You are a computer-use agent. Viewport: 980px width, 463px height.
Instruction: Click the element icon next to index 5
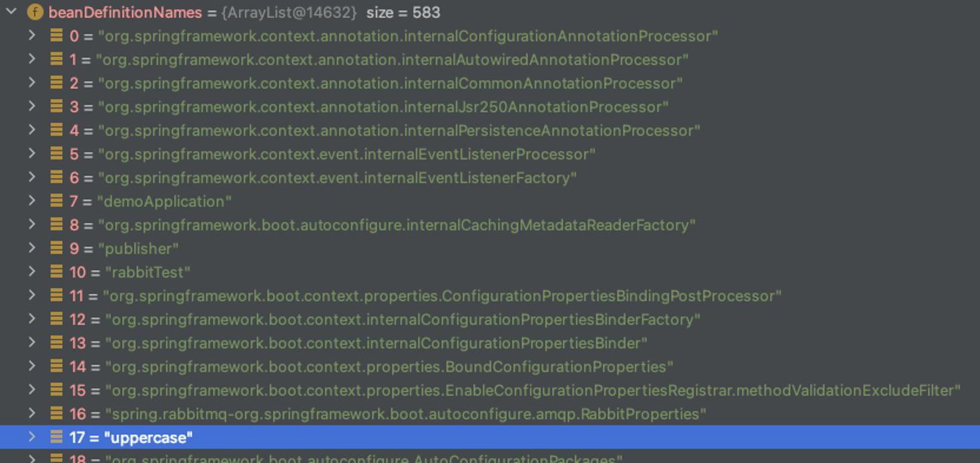pyautogui.click(x=57, y=154)
